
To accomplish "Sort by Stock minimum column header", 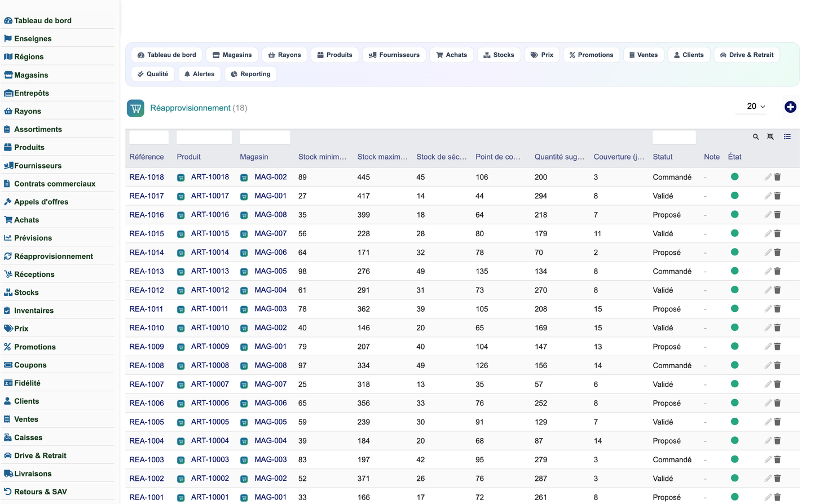I will [323, 157].
